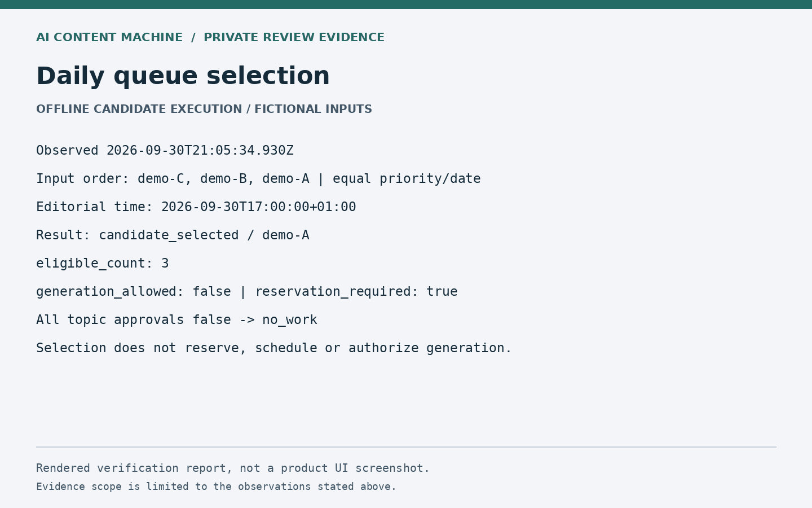Select the 'Selection does not reserve, schedule or authorize generation.' line
Image resolution: width=812 pixels, height=508 pixels.
pyautogui.click(x=274, y=348)
